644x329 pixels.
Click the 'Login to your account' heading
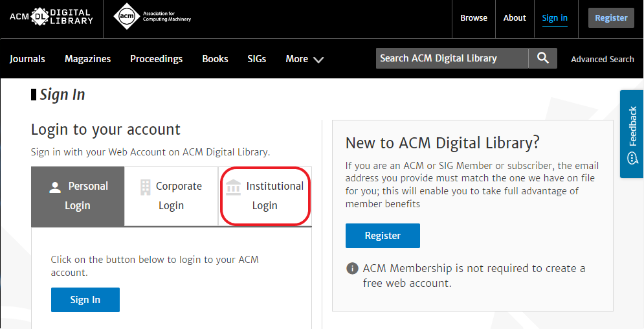105,130
